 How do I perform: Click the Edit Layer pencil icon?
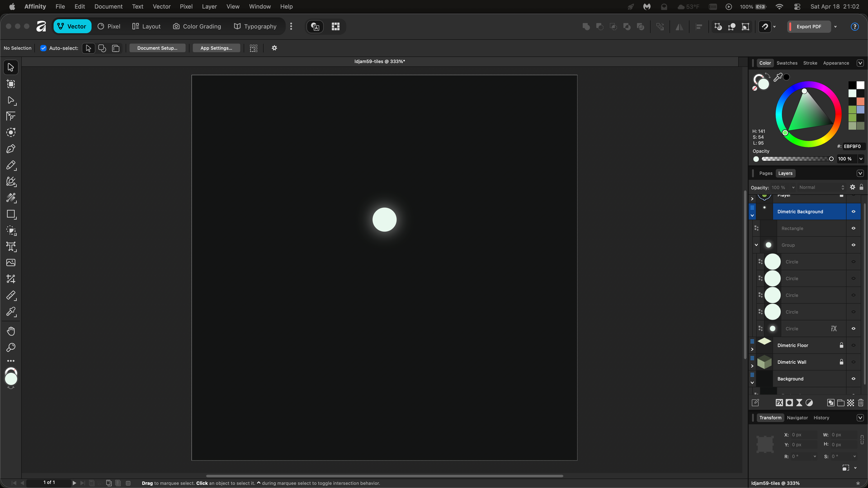point(755,403)
